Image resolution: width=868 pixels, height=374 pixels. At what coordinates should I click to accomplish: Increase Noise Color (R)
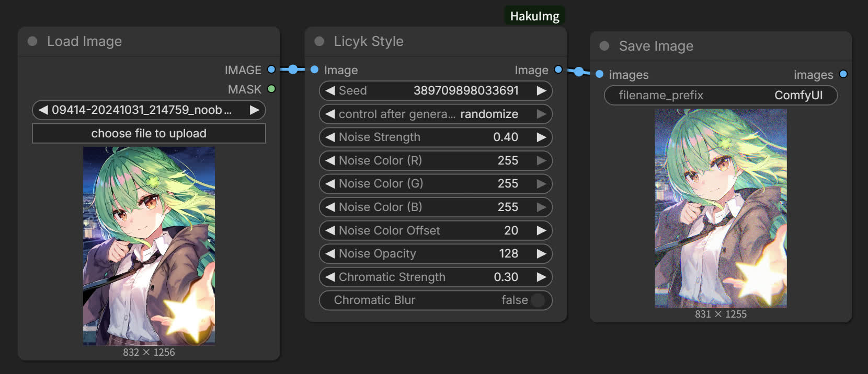tap(541, 160)
